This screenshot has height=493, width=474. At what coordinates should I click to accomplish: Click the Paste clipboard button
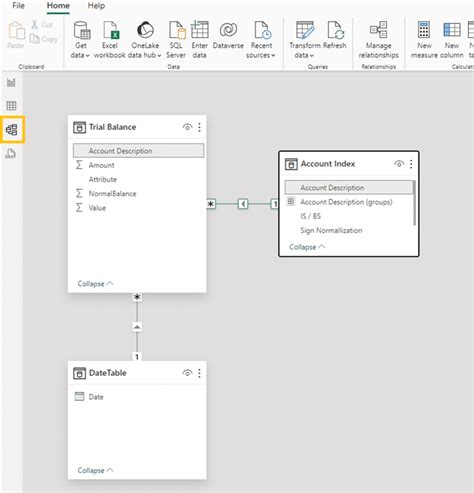pyautogui.click(x=16, y=35)
